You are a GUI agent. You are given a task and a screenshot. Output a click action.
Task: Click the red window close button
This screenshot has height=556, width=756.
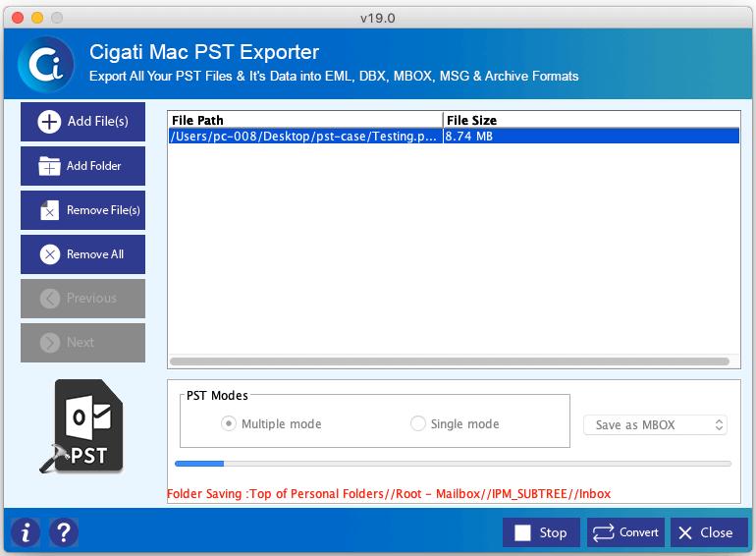point(18,18)
